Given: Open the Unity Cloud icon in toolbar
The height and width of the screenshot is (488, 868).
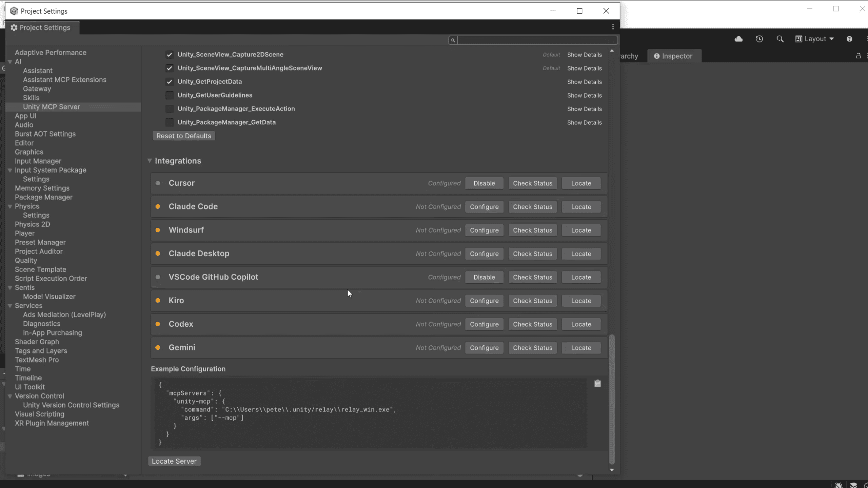Looking at the screenshot, I should pyautogui.click(x=738, y=39).
